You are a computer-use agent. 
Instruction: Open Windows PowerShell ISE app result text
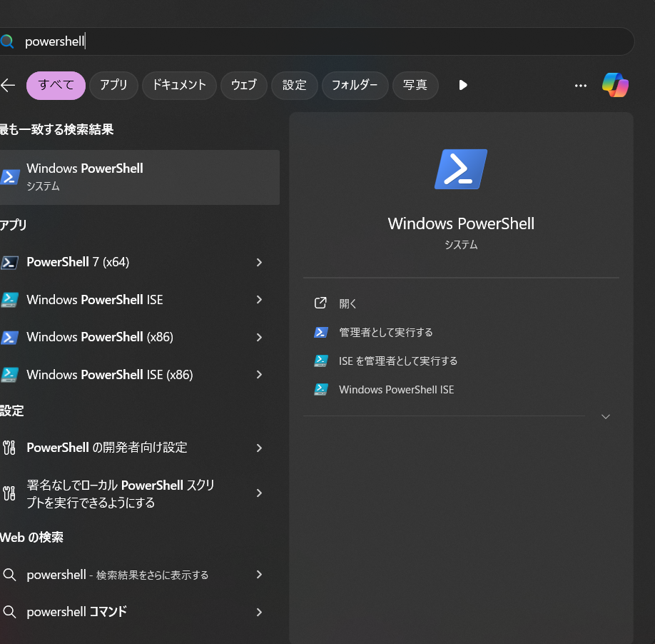tap(95, 300)
